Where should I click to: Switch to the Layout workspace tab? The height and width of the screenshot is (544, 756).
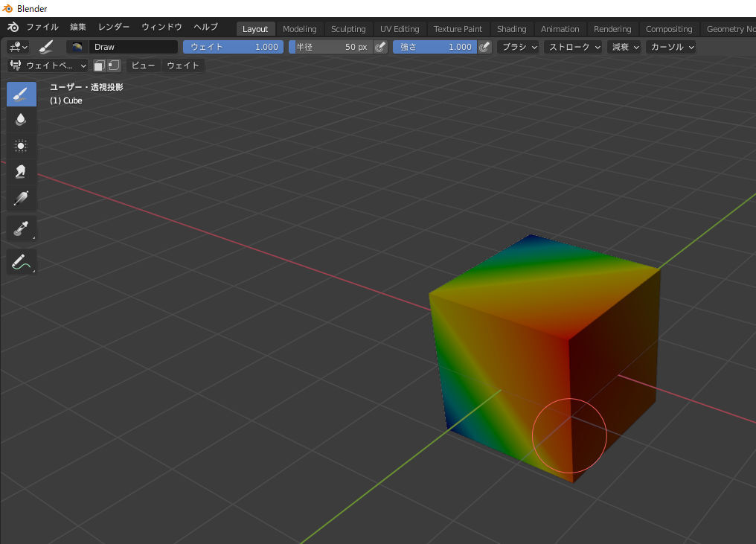point(255,29)
